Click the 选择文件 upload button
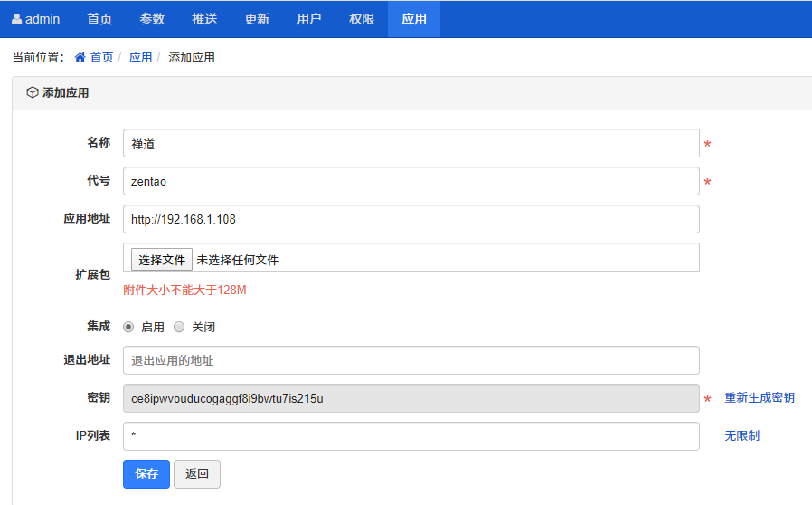Image resolution: width=812 pixels, height=505 pixels. [x=162, y=260]
